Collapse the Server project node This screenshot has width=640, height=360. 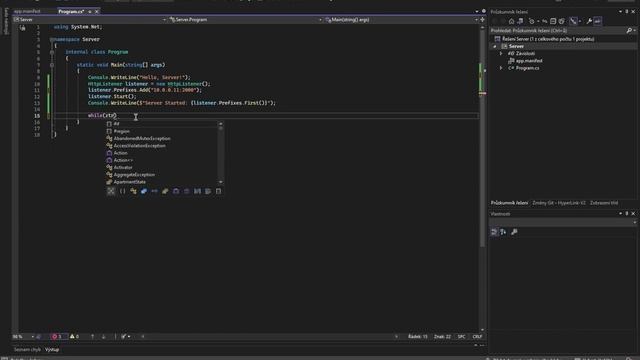(x=495, y=47)
